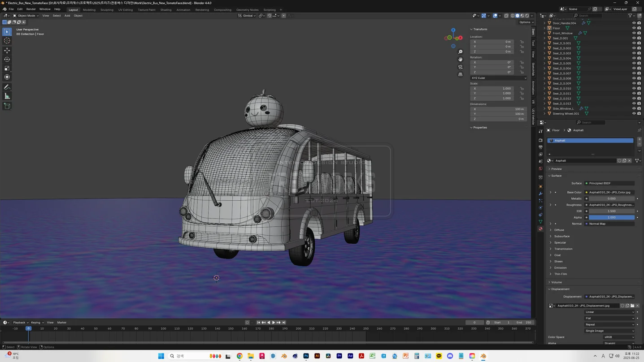This screenshot has height=362, width=644.
Task: Select the Annotate tool
Action: [7, 87]
